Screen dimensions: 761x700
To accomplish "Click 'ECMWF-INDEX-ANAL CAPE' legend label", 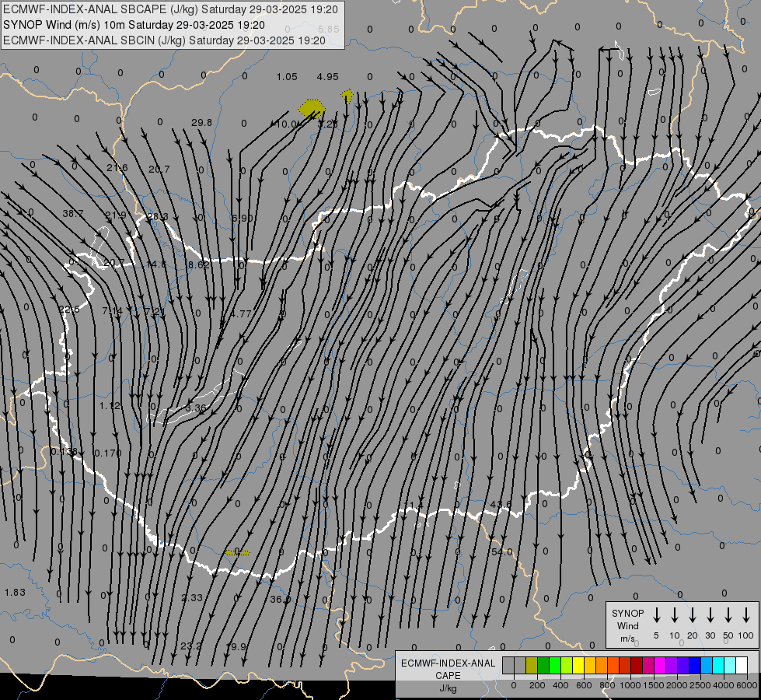I will [448, 669].
